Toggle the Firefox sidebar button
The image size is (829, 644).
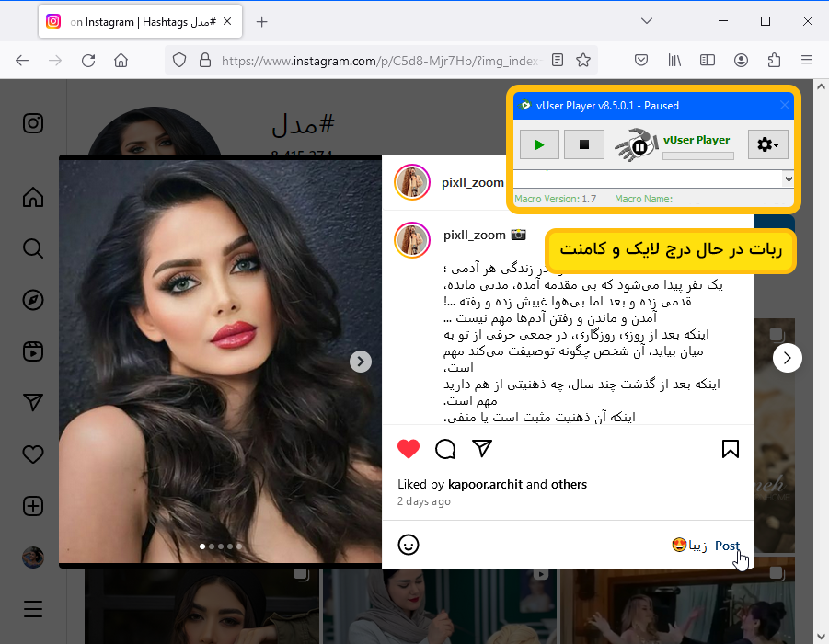pyautogui.click(x=708, y=61)
